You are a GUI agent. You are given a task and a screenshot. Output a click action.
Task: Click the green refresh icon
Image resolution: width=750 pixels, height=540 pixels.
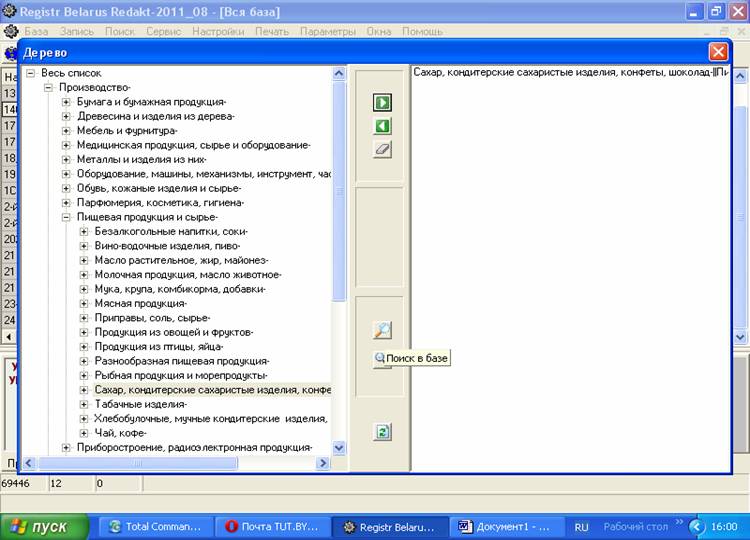[381, 432]
